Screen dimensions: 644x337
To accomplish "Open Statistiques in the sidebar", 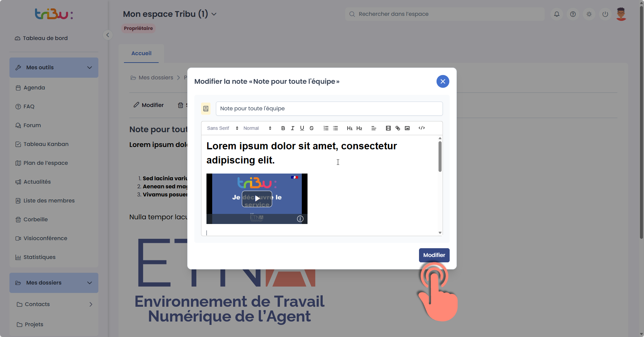I will 35,257.
